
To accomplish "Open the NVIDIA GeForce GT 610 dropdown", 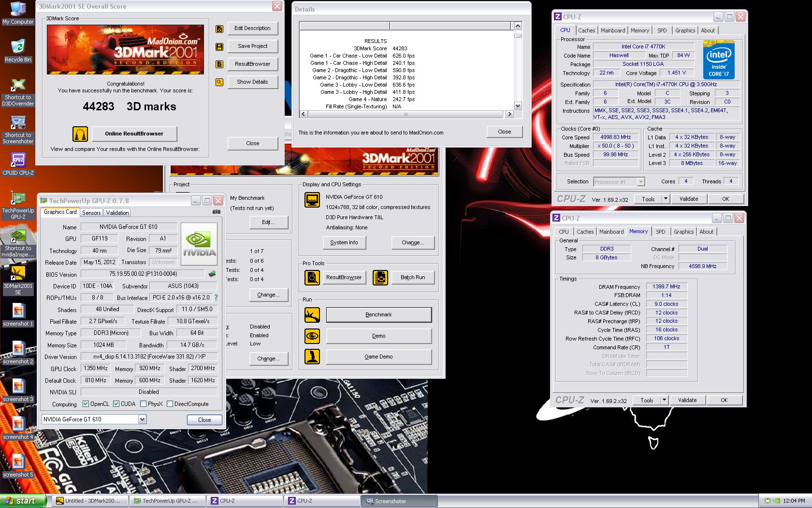I will coord(142,419).
